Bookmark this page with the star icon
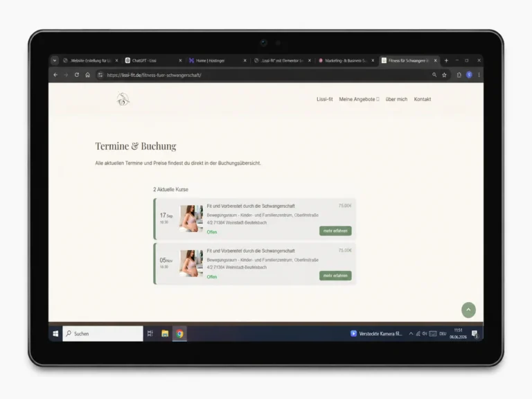This screenshot has height=399, width=532. [444, 75]
